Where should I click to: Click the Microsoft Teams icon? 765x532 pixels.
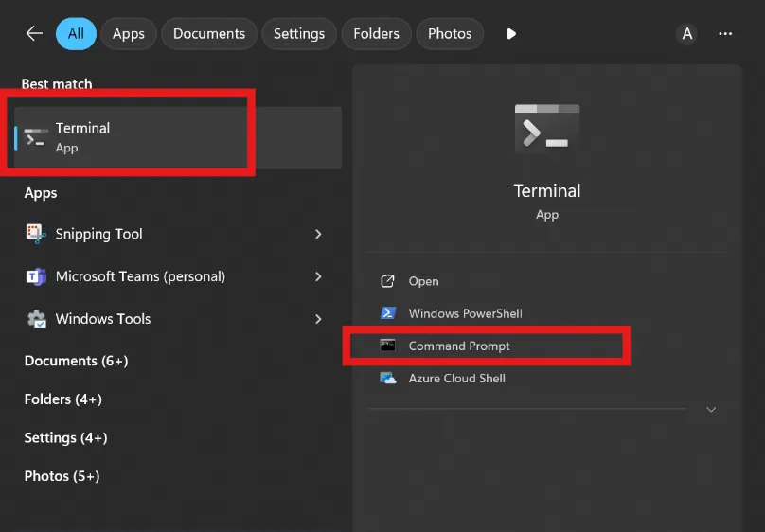click(36, 276)
